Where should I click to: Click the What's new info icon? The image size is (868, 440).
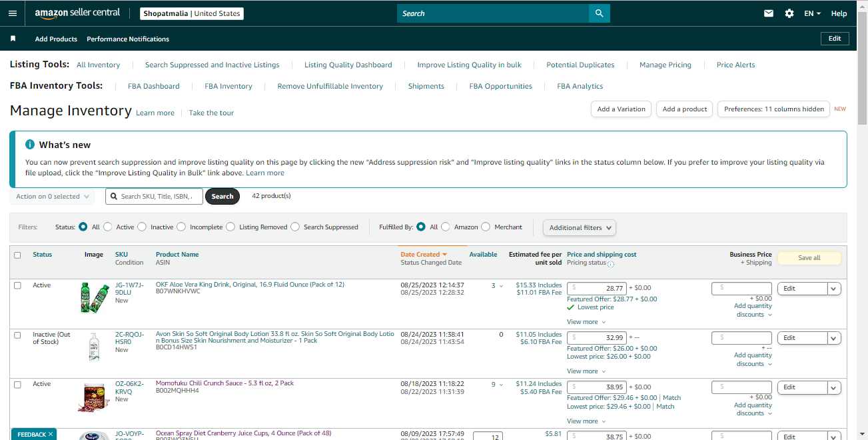(x=30, y=145)
